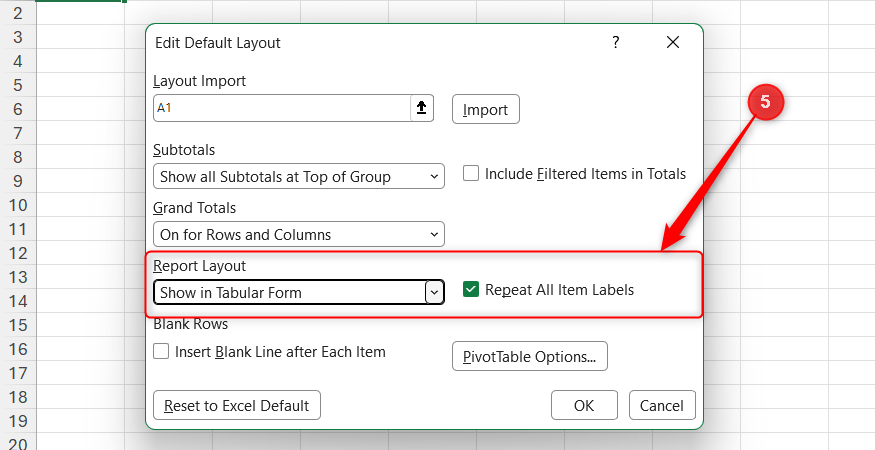The height and width of the screenshot is (450, 875).
Task: Click the Blank Rows label text
Action: coord(190,324)
